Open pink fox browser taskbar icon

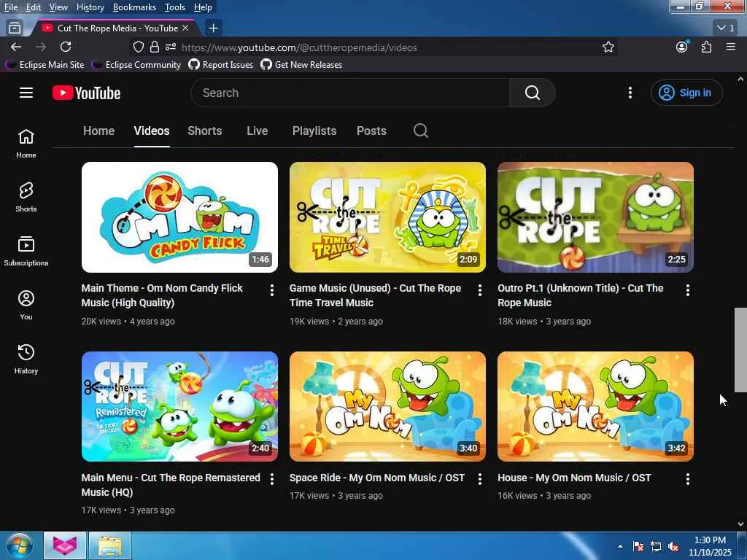[x=65, y=545]
